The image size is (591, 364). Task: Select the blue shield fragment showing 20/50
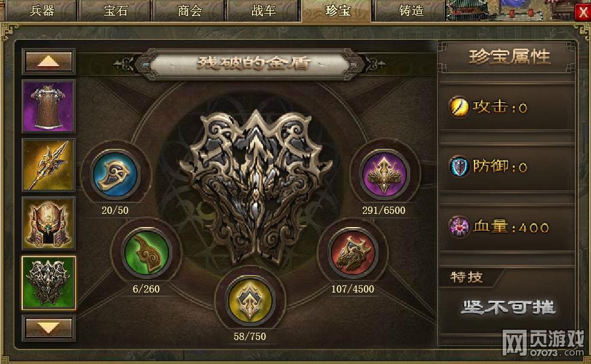point(115,174)
